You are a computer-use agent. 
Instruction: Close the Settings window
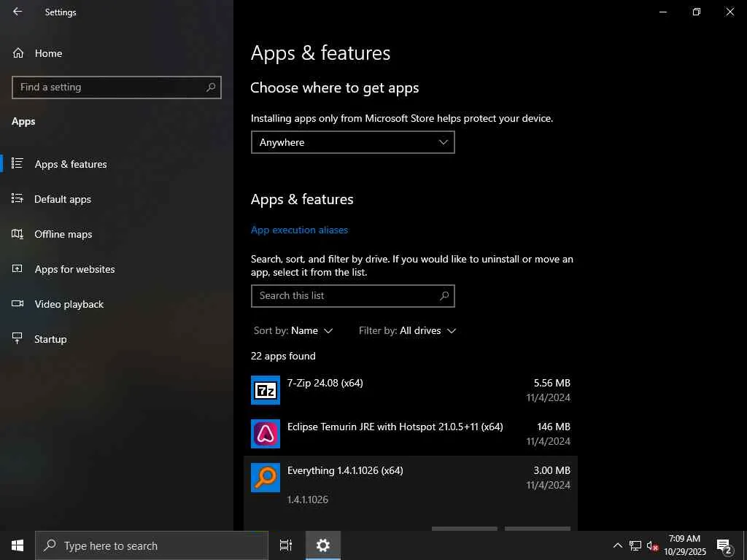[729, 12]
